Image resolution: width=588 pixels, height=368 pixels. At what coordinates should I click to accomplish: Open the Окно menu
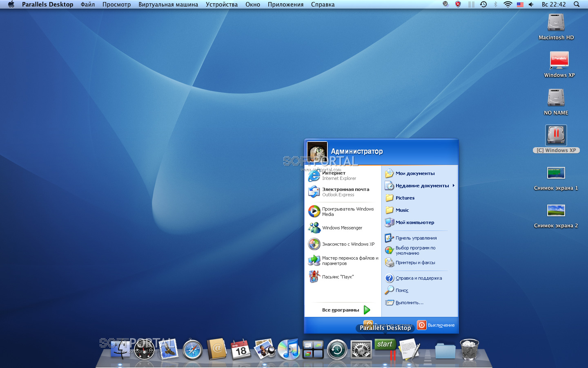click(253, 4)
